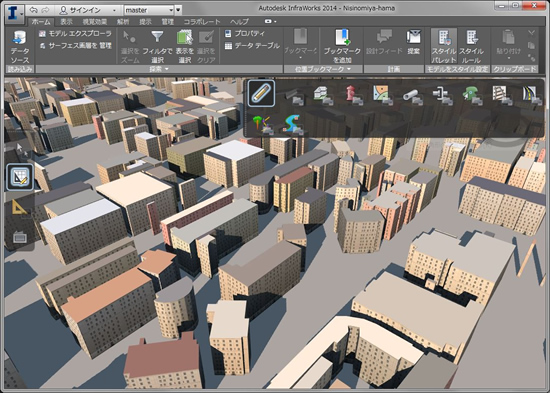Switch to the コラボレート ribbon tab
This screenshot has height=393, width=550.
pyautogui.click(x=202, y=22)
